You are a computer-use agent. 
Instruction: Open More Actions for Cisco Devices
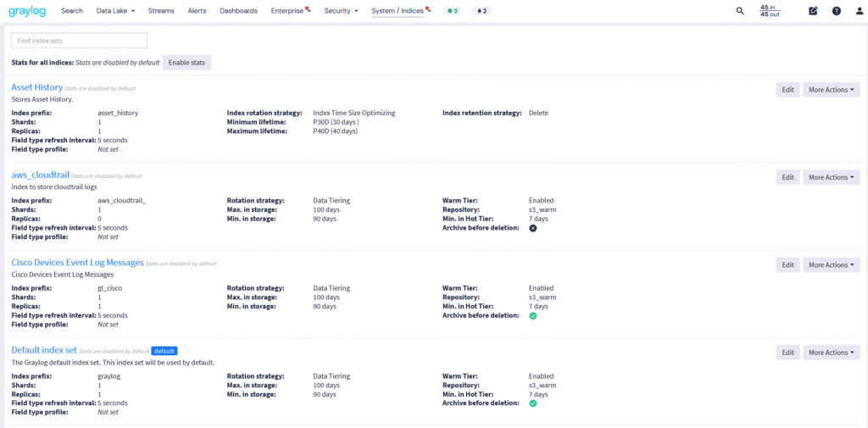[832, 264]
